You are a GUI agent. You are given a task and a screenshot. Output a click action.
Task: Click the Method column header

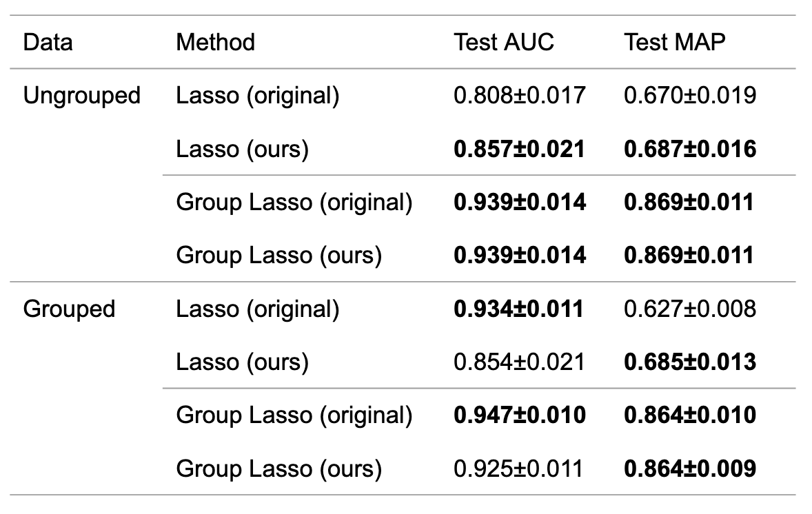[x=216, y=43]
